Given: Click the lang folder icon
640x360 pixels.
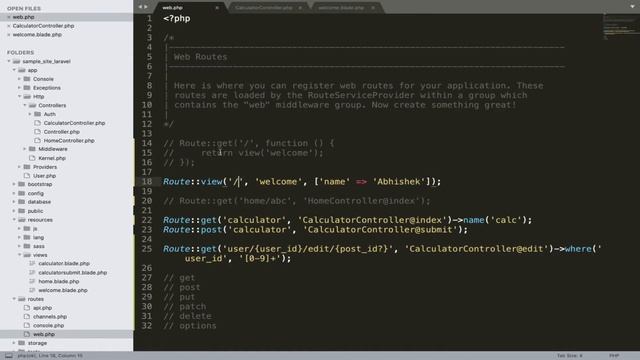Looking at the screenshot, I should (x=27, y=237).
